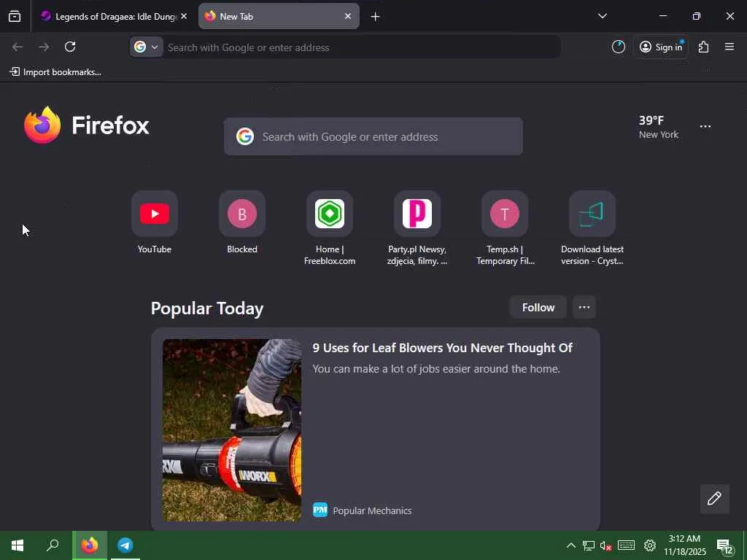Click the Sign in account button
The height and width of the screenshot is (560, 747).
661,47
